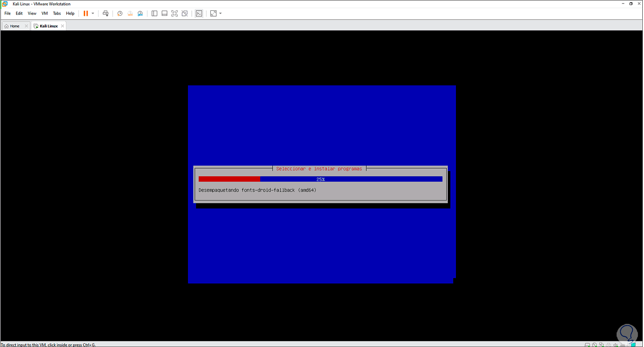This screenshot has height=347, width=644.
Task: Click the 'Seleccionar e instalar programas' title
Action: (x=319, y=169)
